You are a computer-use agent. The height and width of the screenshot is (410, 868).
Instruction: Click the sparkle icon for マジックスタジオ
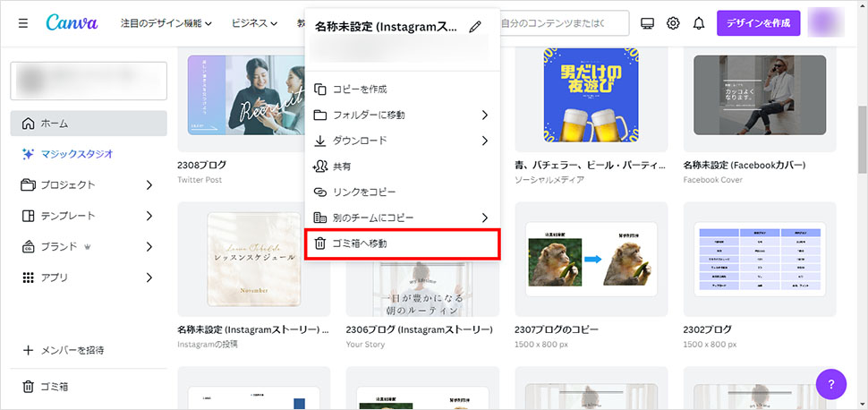tap(28, 154)
